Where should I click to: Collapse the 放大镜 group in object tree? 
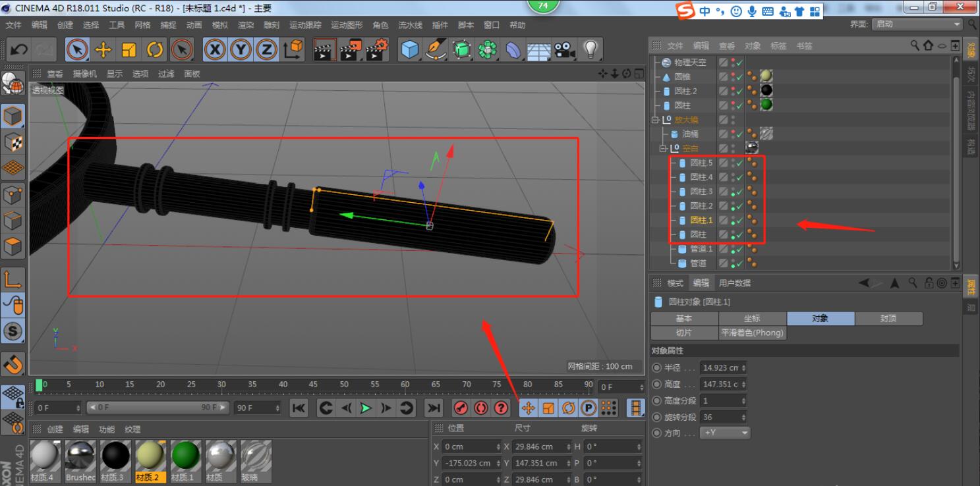655,120
